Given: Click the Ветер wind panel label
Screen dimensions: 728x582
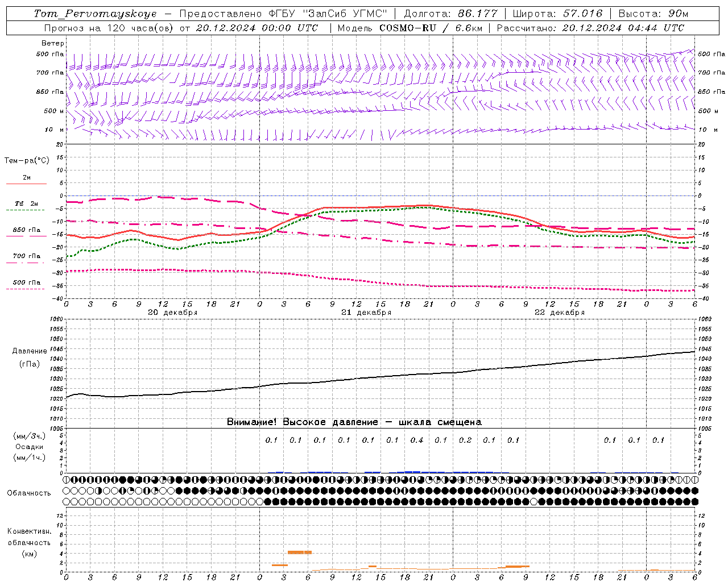Looking at the screenshot, I should 53,43.
